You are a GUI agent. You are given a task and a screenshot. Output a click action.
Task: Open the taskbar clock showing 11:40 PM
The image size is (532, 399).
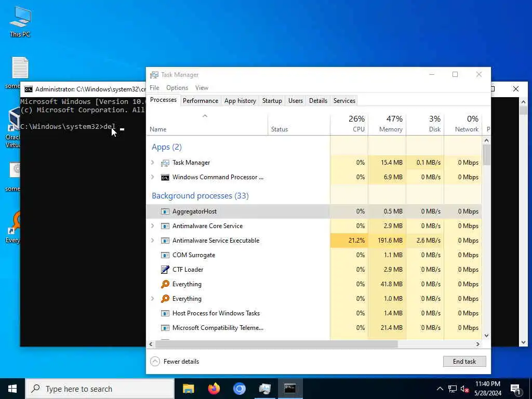click(x=487, y=389)
